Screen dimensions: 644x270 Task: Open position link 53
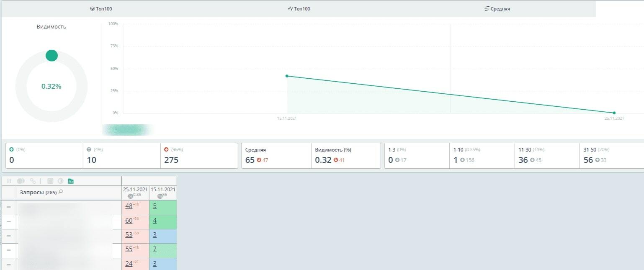129,235
